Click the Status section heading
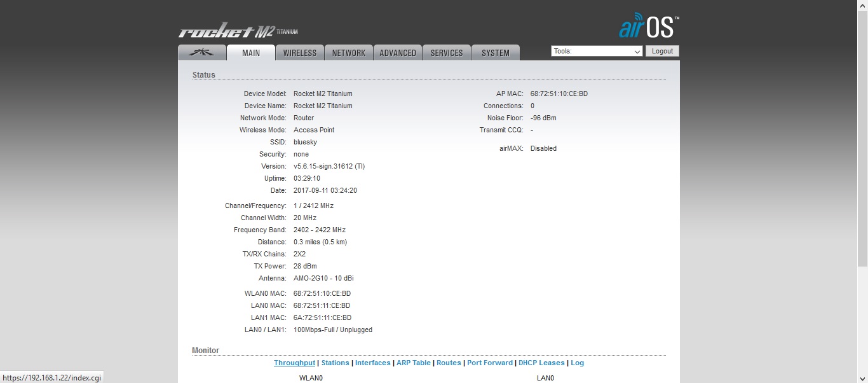This screenshot has width=868, height=383. tap(204, 75)
